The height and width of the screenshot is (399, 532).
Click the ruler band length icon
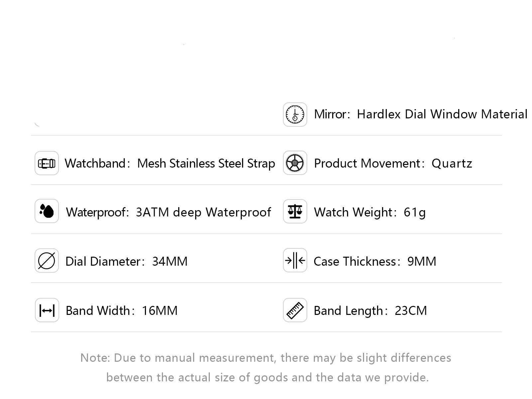pyautogui.click(x=295, y=310)
